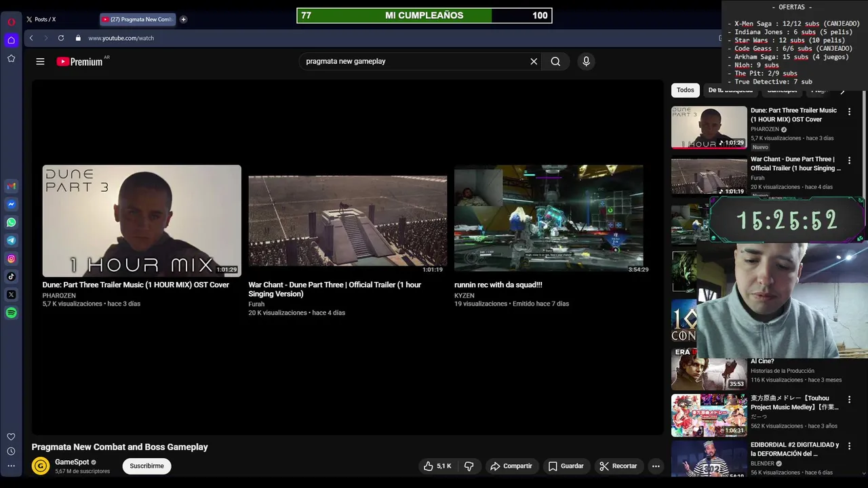Image resolution: width=868 pixels, height=488 pixels.
Task: Open options for War Chant sidebar video
Action: (x=849, y=161)
